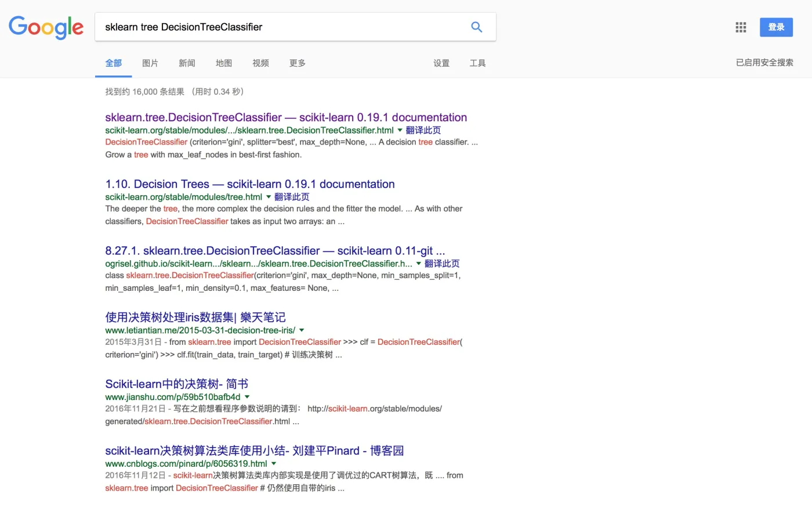Open the 地图 maps tab
The height and width of the screenshot is (508, 812).
[224, 63]
